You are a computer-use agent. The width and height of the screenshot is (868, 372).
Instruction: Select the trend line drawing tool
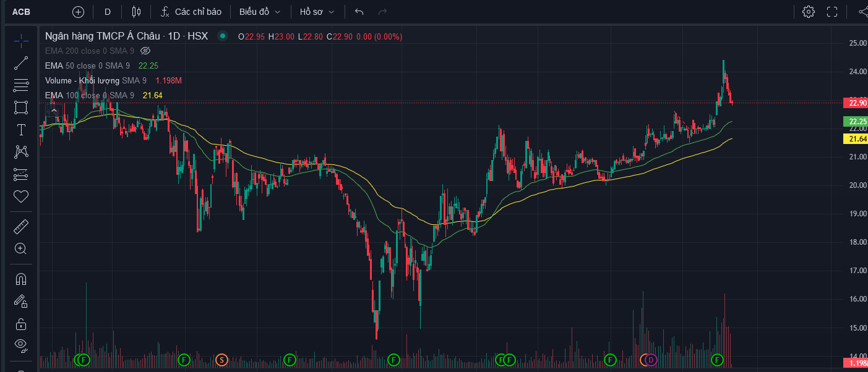coord(21,63)
